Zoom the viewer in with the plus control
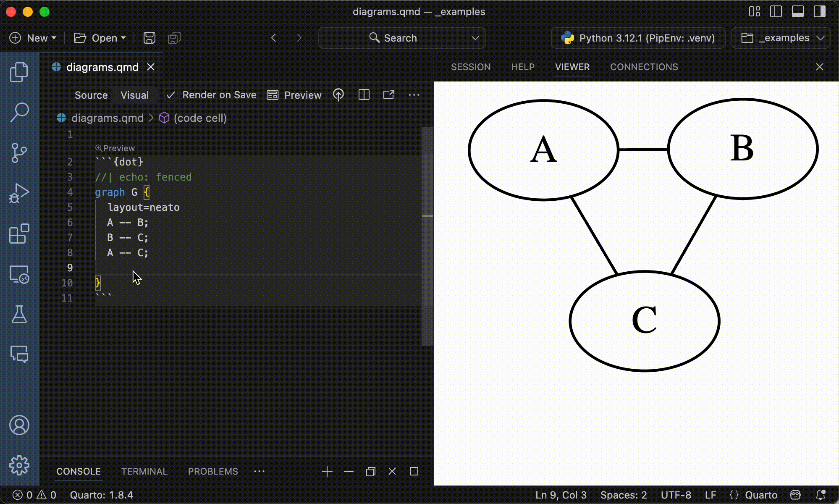 pos(327,471)
